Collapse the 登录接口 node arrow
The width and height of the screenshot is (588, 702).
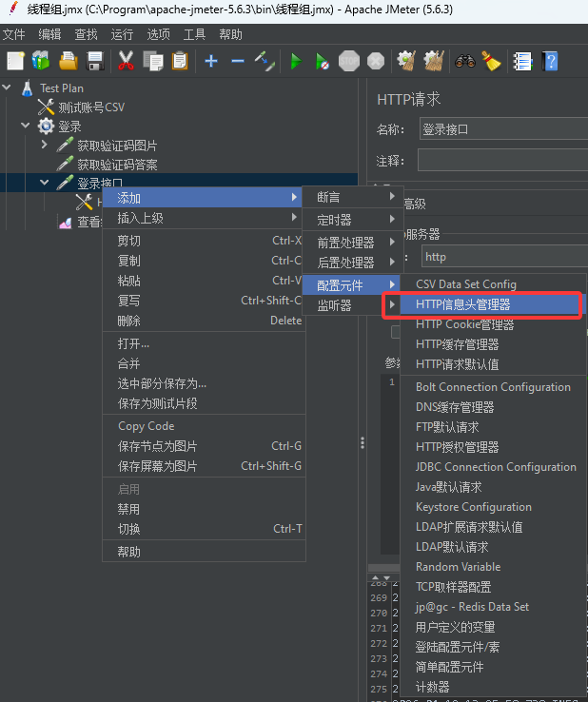point(44,183)
